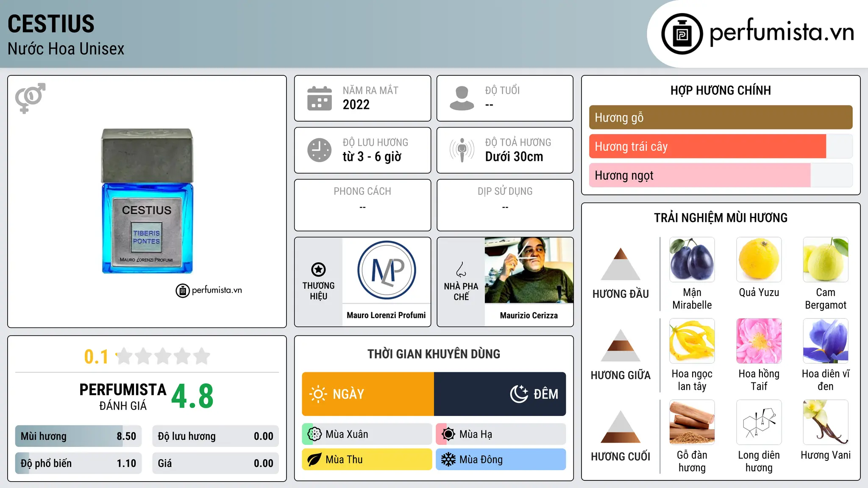Click the leaf icon for Mùa Thu
The image size is (868, 488).
click(314, 460)
